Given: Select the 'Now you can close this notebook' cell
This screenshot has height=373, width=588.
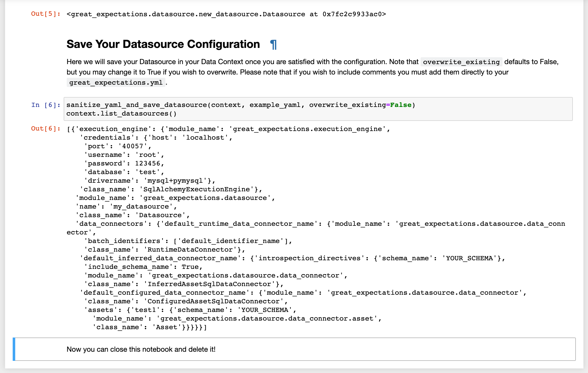Looking at the screenshot, I should click(x=141, y=349).
